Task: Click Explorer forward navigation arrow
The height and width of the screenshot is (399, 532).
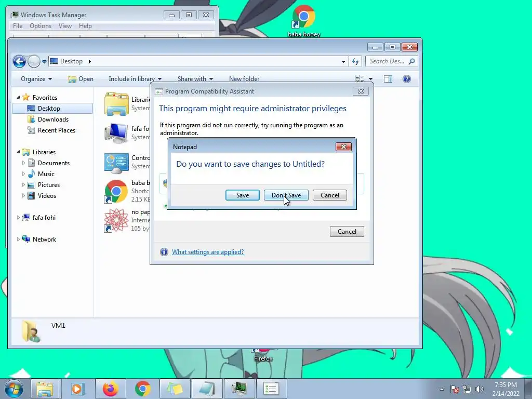Action: point(34,61)
